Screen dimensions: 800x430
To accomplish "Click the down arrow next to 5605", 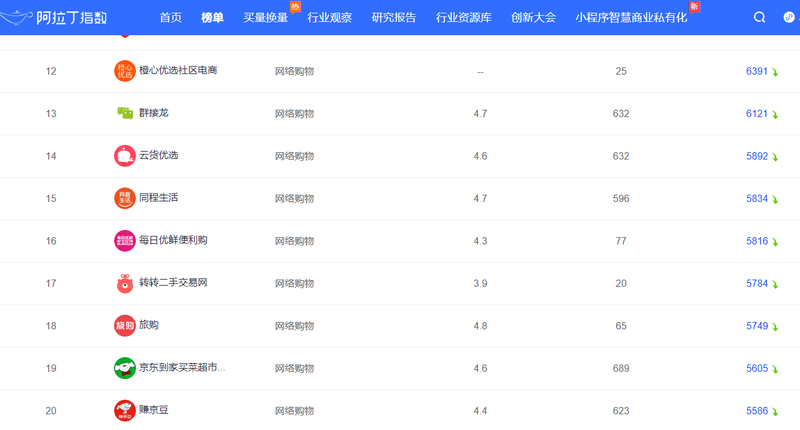I will point(774,369).
